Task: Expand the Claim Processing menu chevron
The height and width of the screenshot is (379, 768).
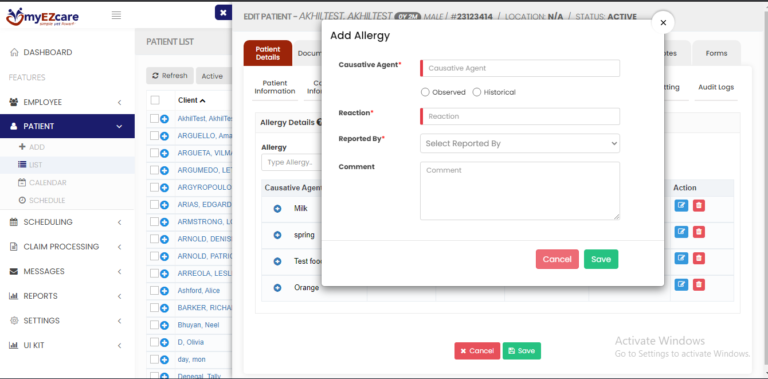Action: pos(120,247)
